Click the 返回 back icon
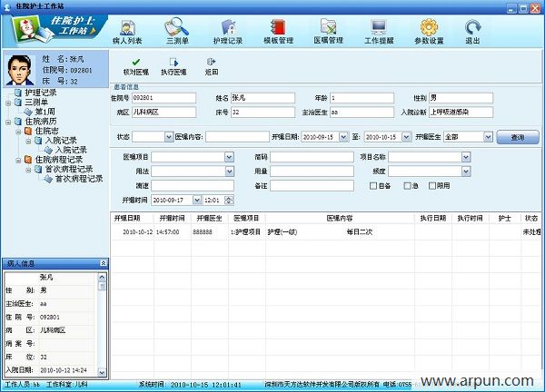Image resolution: width=545 pixels, height=392 pixels. [212, 67]
